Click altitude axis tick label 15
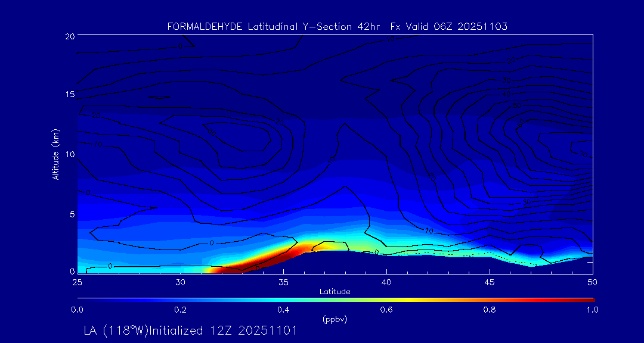644x343 pixels. [x=69, y=94]
